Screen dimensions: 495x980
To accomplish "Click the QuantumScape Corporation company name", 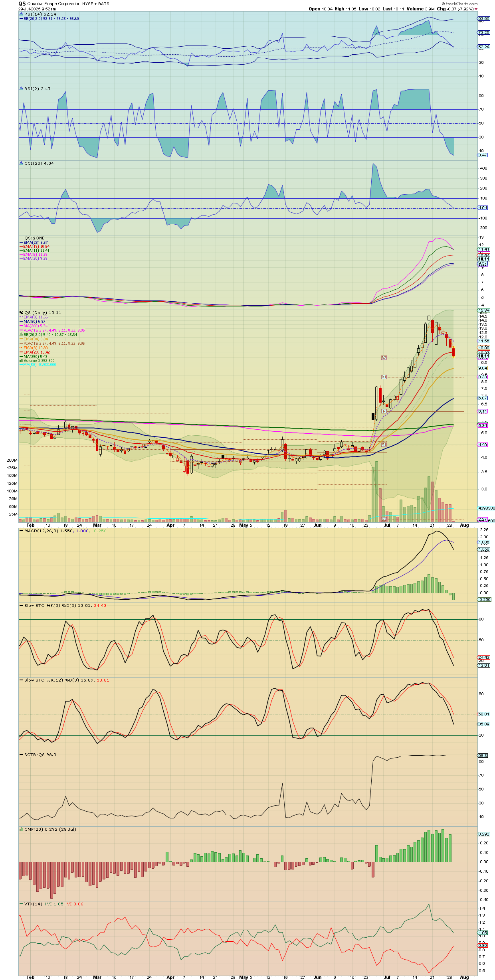I will click(x=54, y=4).
